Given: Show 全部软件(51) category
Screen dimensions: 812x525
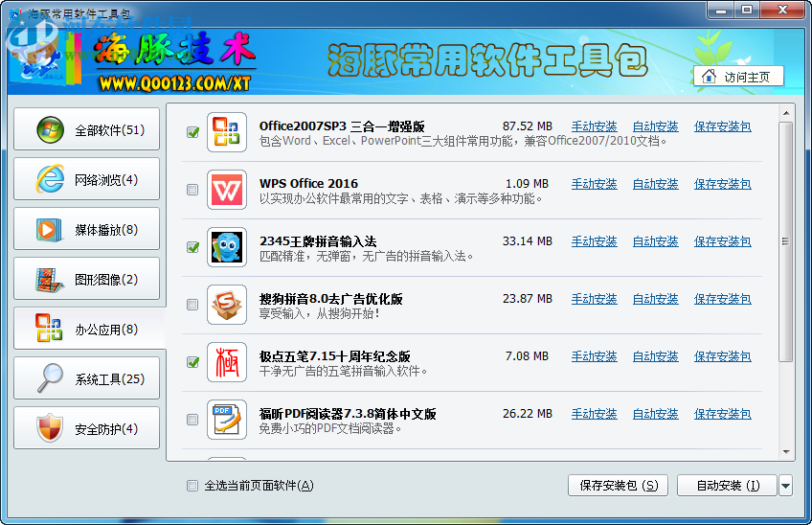Looking at the screenshot, I should click(x=86, y=129).
